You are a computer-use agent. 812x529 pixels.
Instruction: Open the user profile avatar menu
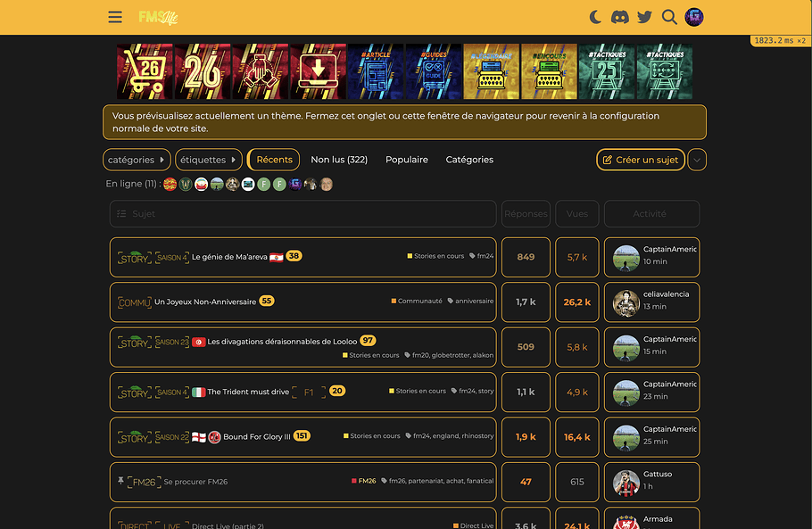694,17
